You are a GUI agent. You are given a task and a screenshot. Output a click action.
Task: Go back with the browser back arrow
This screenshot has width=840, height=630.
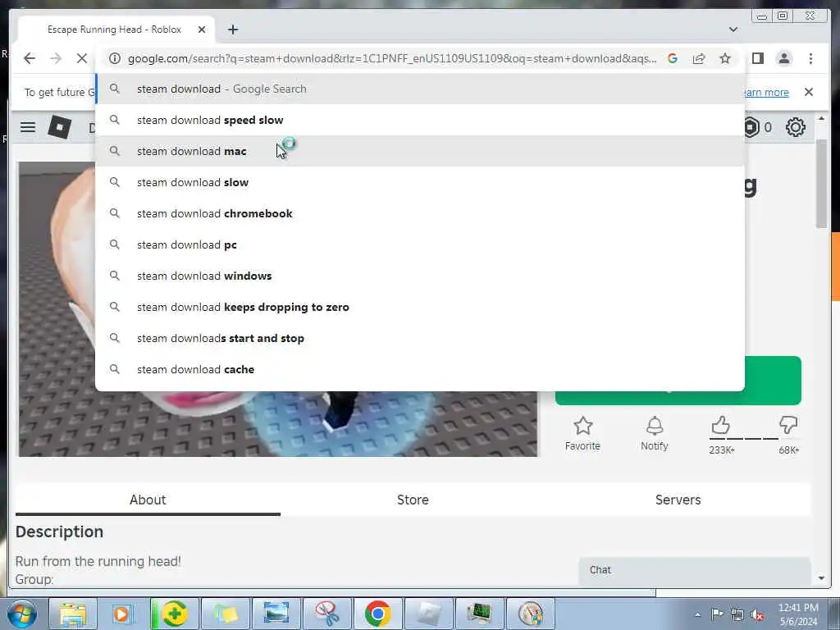click(30, 58)
